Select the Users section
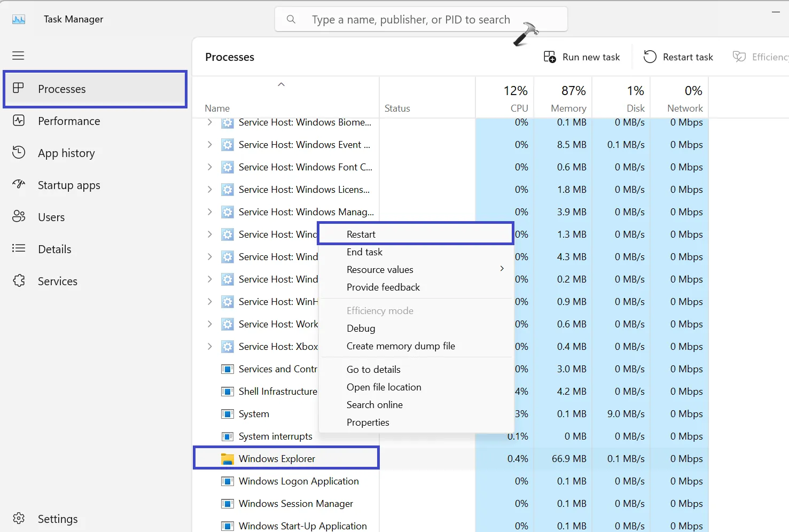This screenshot has width=789, height=532. (x=51, y=217)
